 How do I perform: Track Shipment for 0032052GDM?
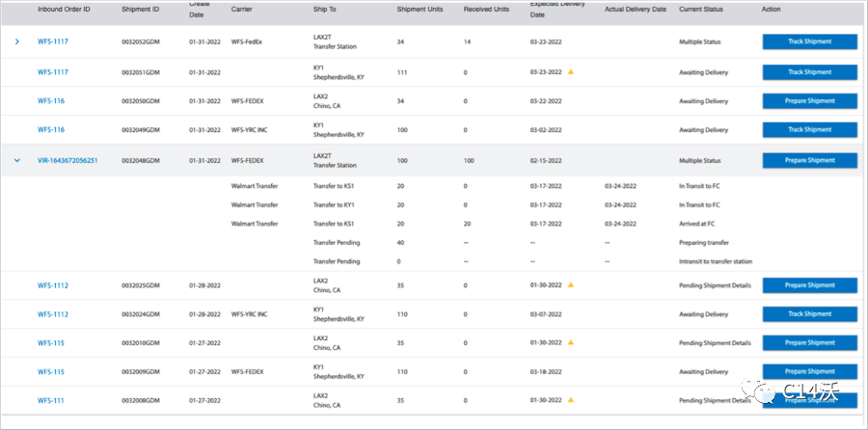pyautogui.click(x=809, y=42)
